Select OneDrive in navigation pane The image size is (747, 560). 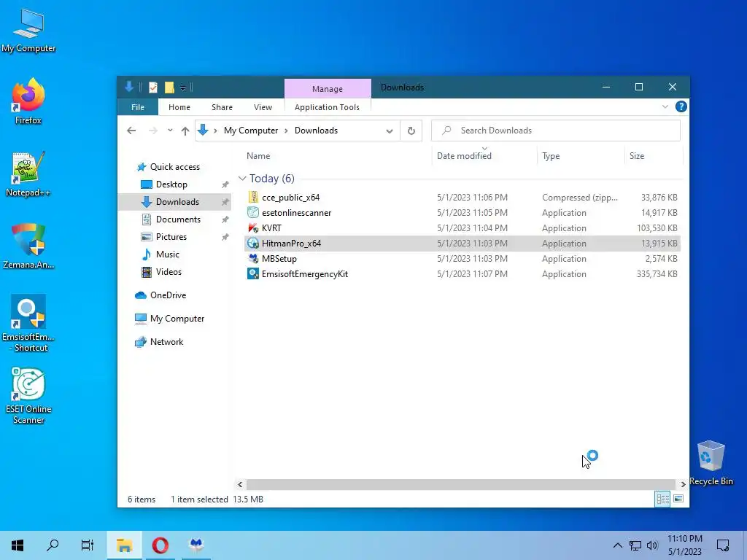(169, 295)
